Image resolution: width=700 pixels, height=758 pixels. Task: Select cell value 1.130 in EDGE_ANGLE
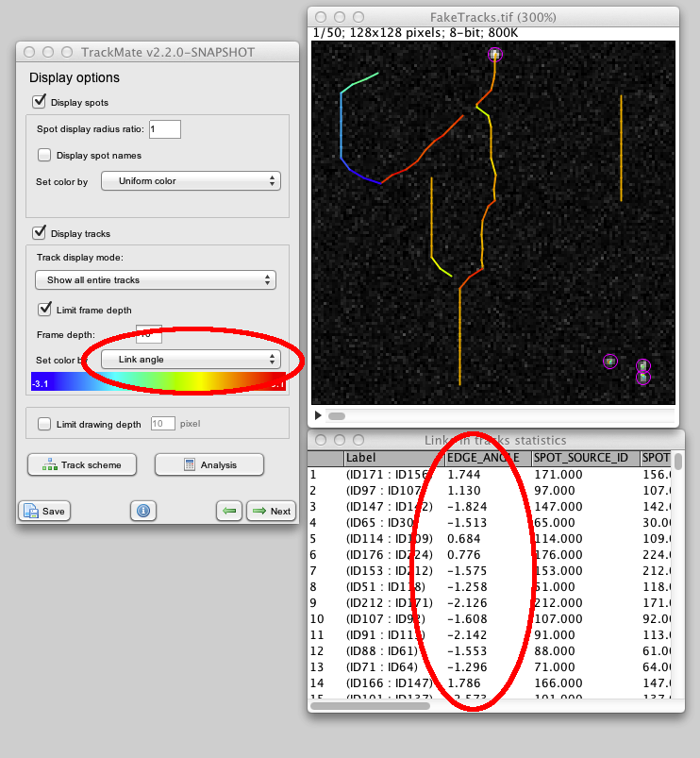click(x=464, y=490)
